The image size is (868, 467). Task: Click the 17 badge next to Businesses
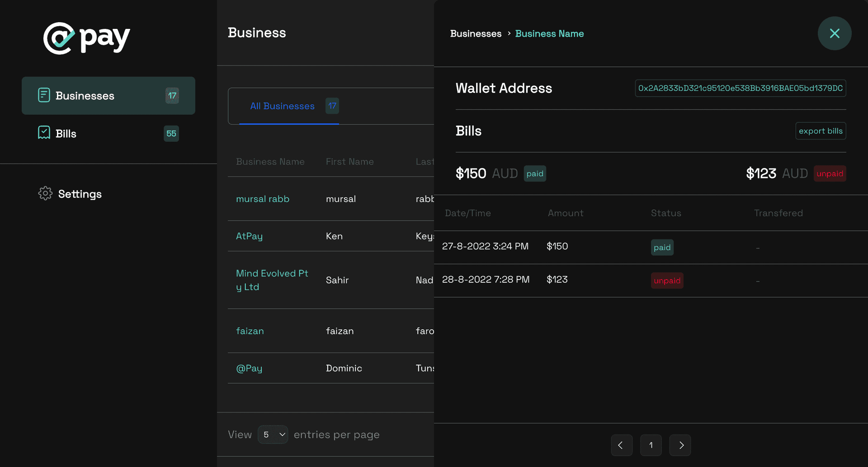[x=172, y=95]
